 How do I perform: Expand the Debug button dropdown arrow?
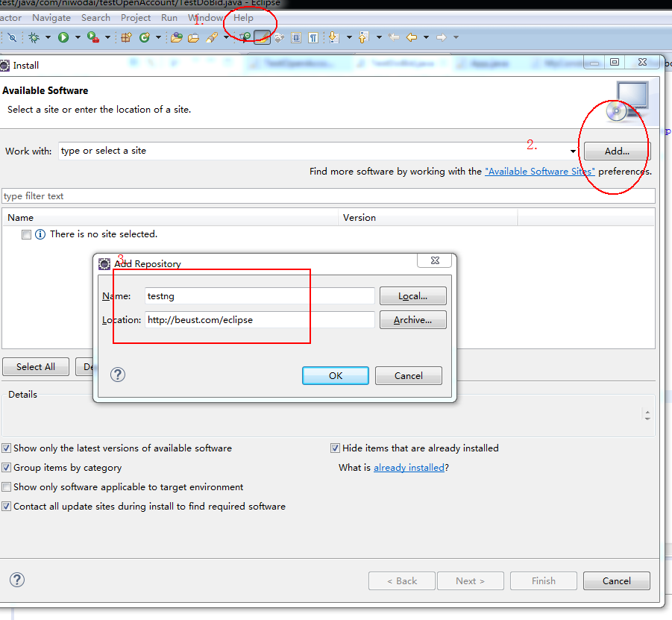tap(48, 38)
